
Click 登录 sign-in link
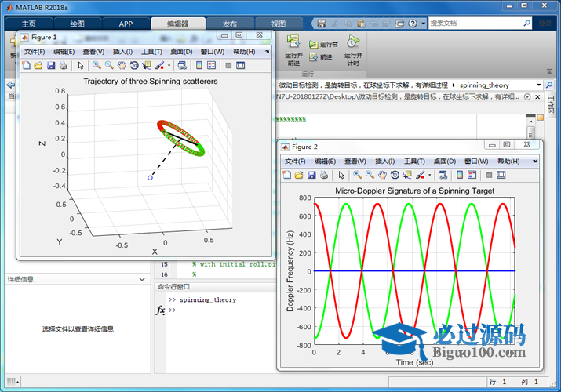pyautogui.click(x=545, y=24)
